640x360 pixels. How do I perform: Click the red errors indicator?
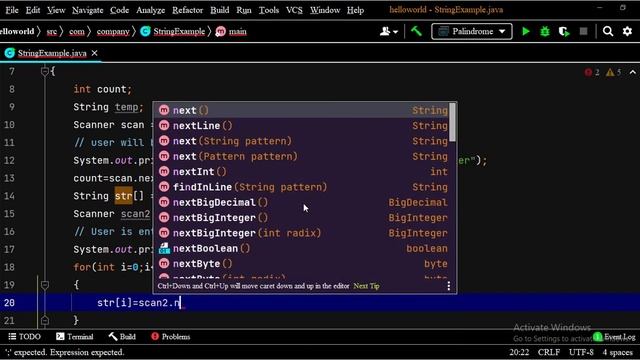tap(592, 72)
